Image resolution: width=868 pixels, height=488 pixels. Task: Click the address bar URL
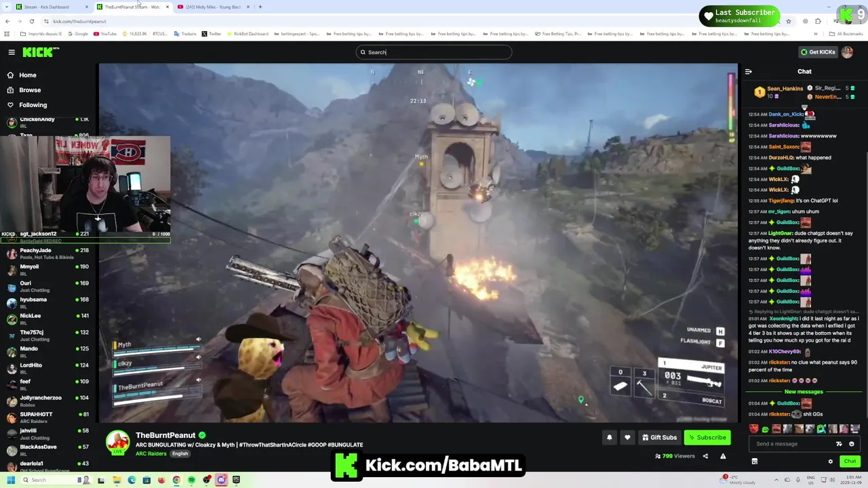(79, 21)
